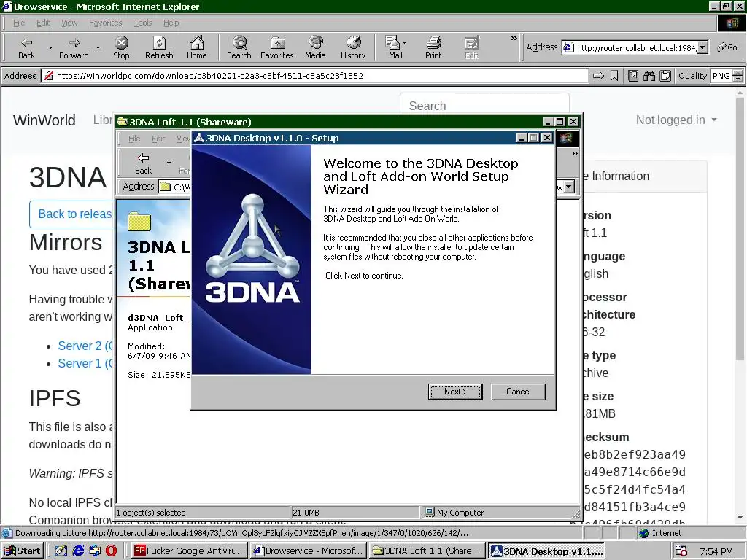This screenshot has width=747, height=560.
Task: Click the Browservice bookmarks book icon
Action: (x=633, y=76)
